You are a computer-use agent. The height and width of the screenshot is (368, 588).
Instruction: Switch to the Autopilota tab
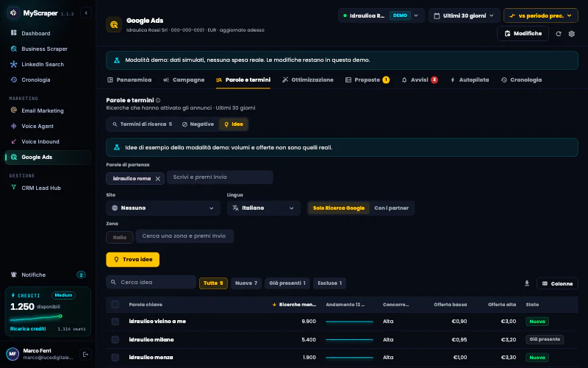(470, 80)
